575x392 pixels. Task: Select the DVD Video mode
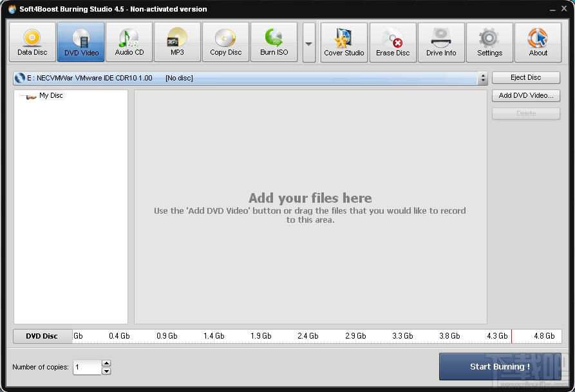tap(81, 42)
